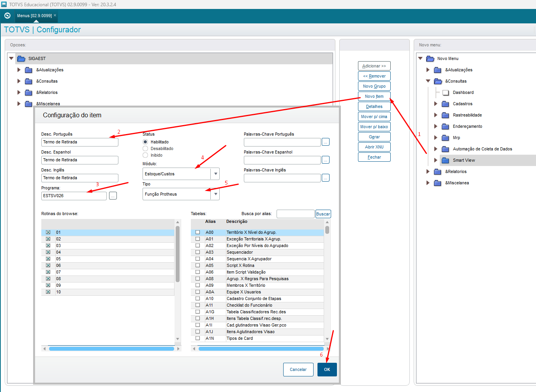The image size is (536, 392).
Task: Uncheck browse routine 05 checkbox
Action: coord(48,259)
